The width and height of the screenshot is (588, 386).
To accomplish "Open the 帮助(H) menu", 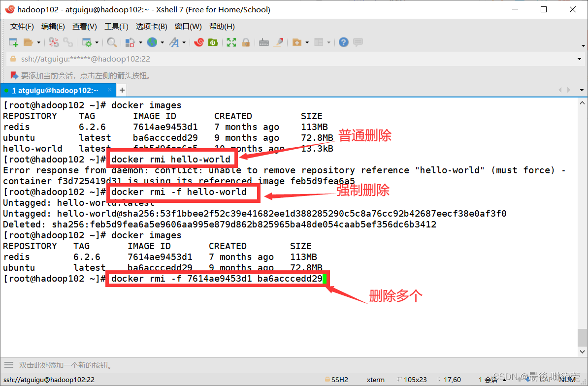I will point(222,27).
